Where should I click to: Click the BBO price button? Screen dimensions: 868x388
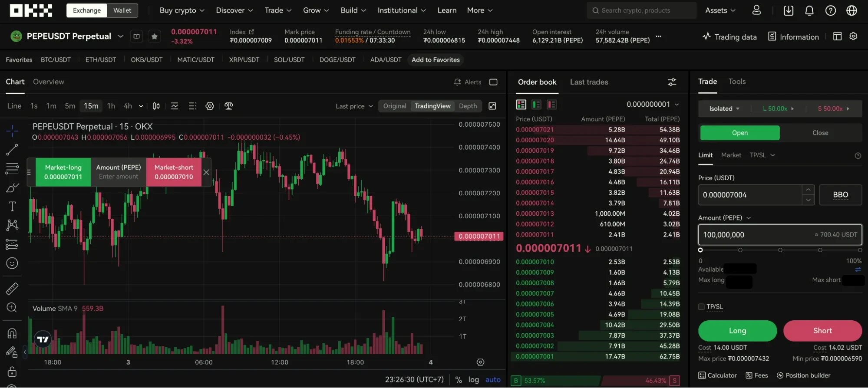pos(840,195)
